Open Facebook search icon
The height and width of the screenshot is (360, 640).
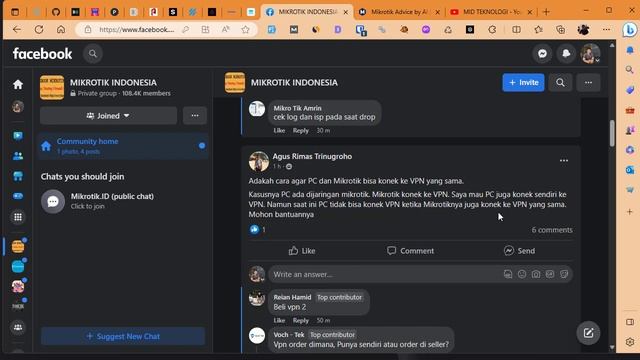pyautogui.click(x=93, y=53)
